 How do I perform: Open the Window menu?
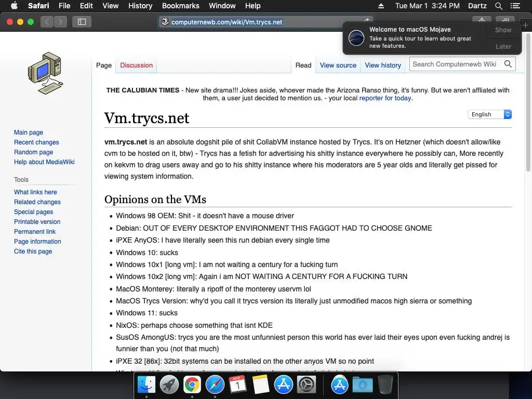[x=222, y=6]
